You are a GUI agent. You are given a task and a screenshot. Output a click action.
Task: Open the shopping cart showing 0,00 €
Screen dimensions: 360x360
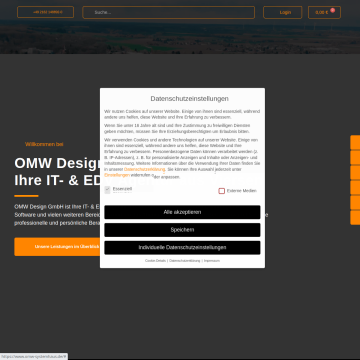click(x=324, y=12)
